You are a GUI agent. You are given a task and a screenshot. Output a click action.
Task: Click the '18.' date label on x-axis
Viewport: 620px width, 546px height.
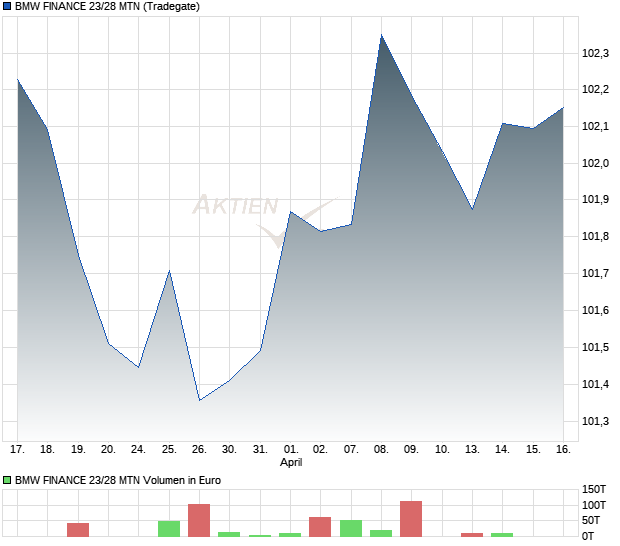tap(47, 449)
